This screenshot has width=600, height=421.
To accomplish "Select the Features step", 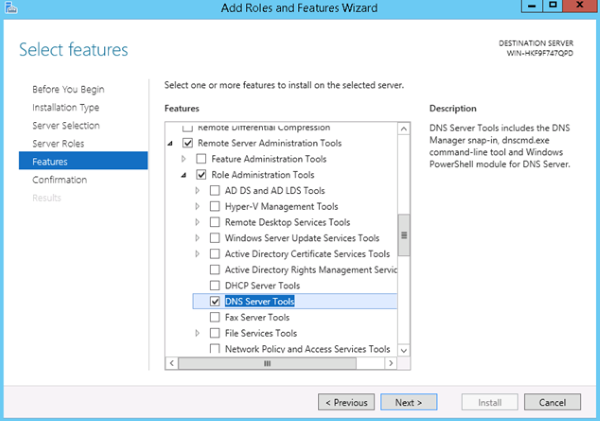I will [83, 161].
